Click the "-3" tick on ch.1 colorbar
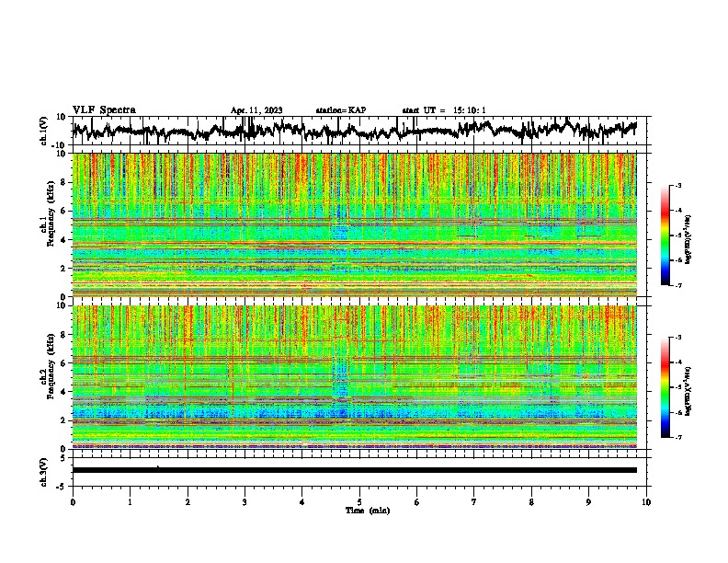The image size is (728, 563). point(677,186)
